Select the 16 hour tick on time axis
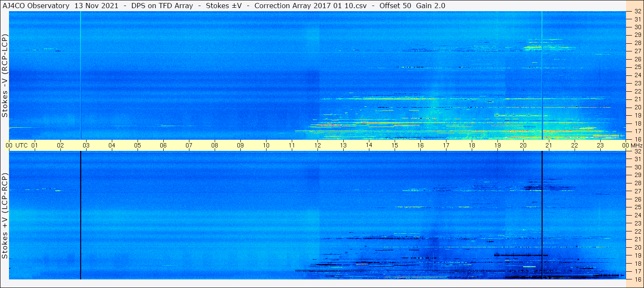 pos(420,145)
